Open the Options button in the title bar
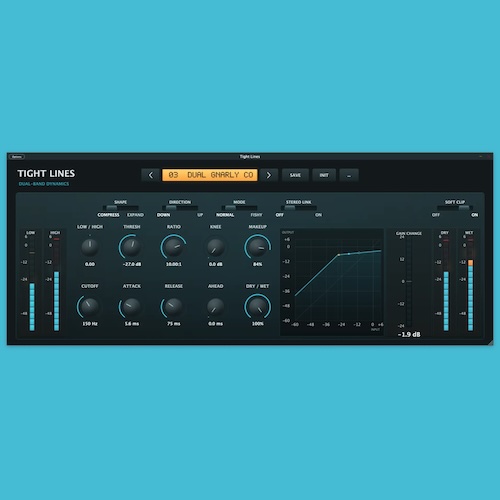This screenshot has height=500, width=500. tap(16, 157)
